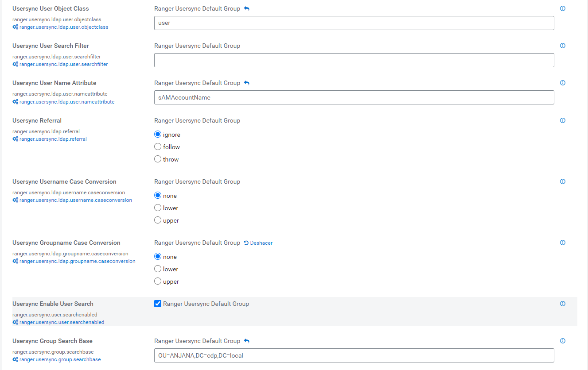Open info icon for Usersync User Object Class
Image resolution: width=588 pixels, height=370 pixels.
click(563, 8)
